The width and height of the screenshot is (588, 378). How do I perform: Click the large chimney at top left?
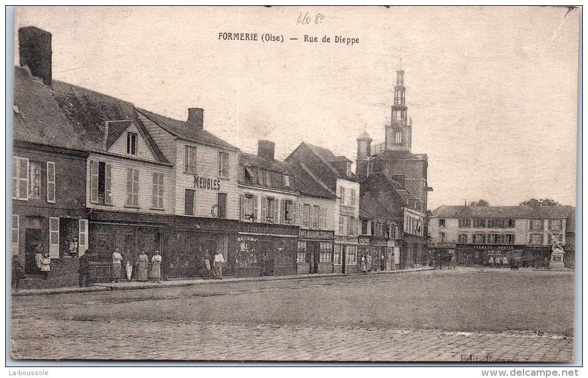click(35, 52)
